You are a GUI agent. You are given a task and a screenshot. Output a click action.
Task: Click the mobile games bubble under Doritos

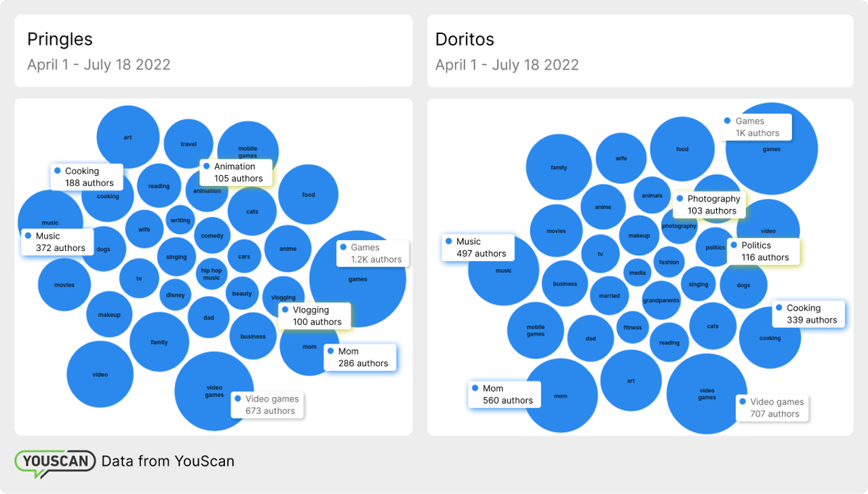pos(536,330)
